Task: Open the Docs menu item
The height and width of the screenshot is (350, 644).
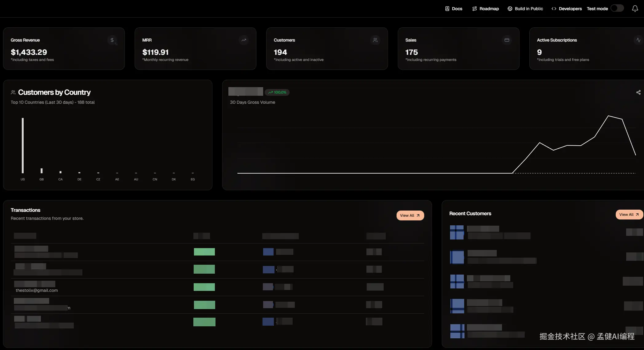Action: point(454,9)
